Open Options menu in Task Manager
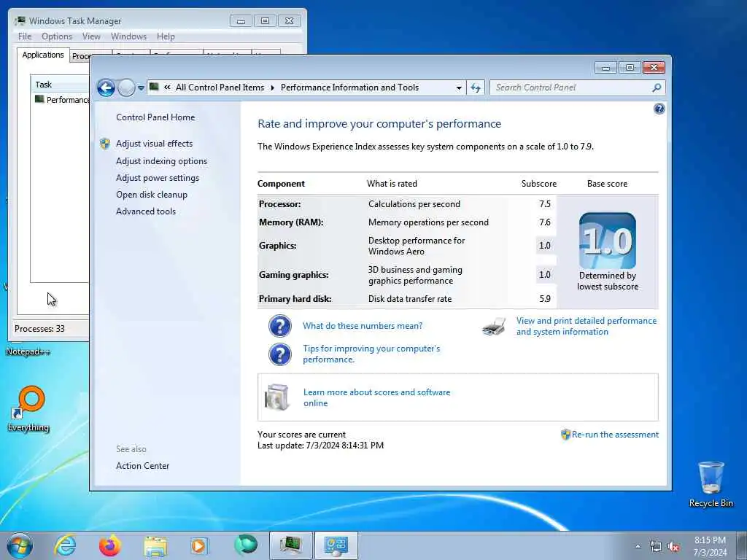 (57, 36)
